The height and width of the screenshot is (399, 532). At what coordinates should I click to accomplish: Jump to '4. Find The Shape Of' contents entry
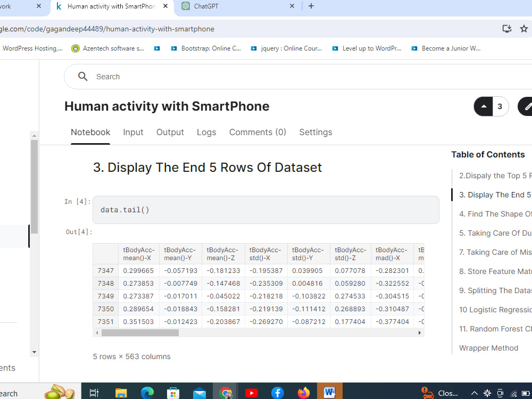click(495, 214)
